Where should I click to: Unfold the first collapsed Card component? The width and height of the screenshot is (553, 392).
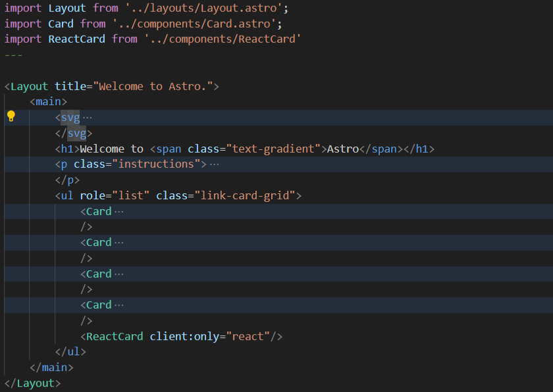tap(118, 212)
